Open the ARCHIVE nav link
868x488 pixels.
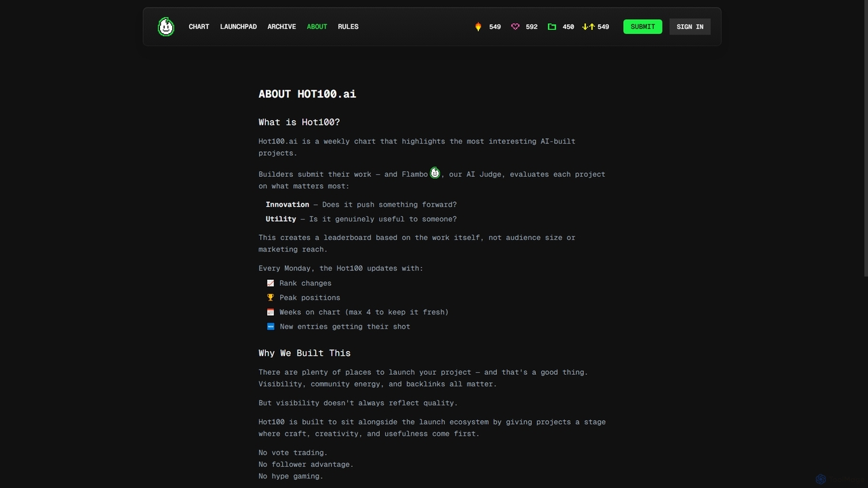click(x=281, y=26)
